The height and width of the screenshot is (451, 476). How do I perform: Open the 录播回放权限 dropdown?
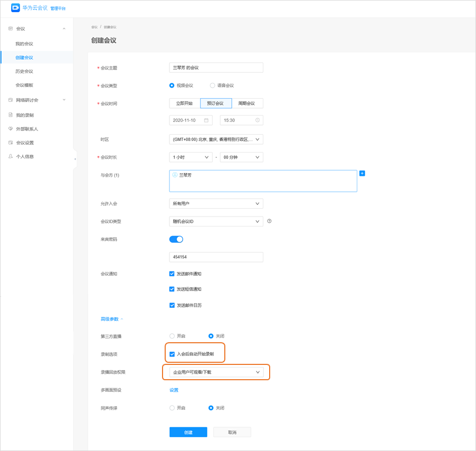click(216, 372)
